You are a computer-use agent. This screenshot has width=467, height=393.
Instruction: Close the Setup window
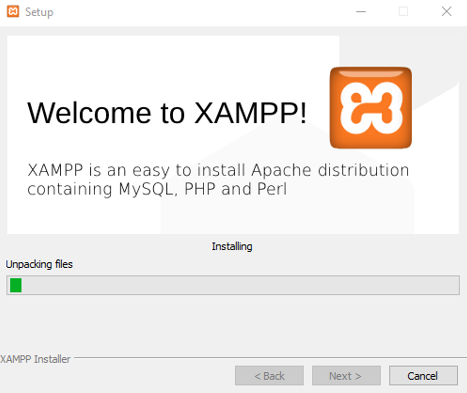click(x=446, y=12)
